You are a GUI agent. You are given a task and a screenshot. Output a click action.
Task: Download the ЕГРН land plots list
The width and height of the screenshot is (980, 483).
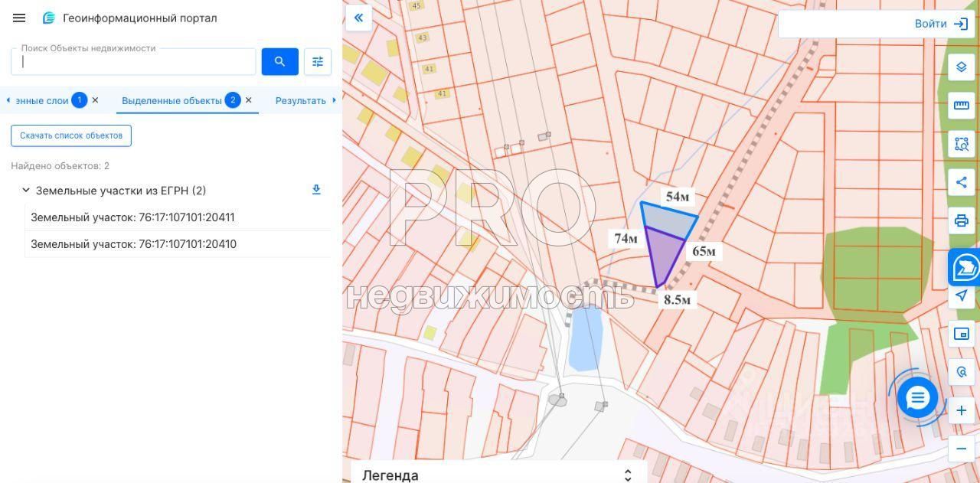point(316,190)
